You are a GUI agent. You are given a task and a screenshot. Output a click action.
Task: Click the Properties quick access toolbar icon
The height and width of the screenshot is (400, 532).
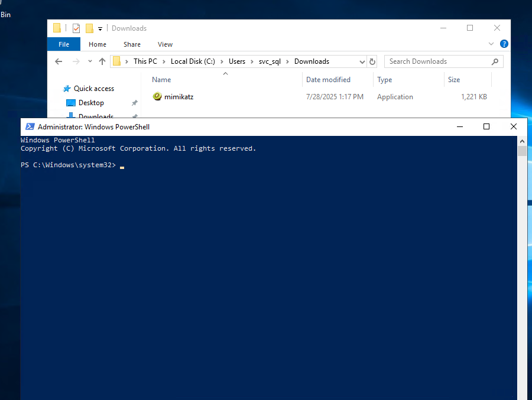[76, 28]
